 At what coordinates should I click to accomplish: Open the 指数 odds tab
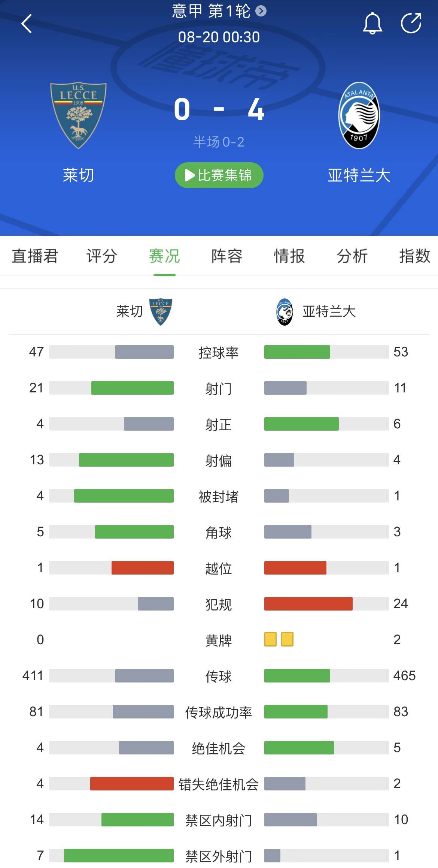414,256
